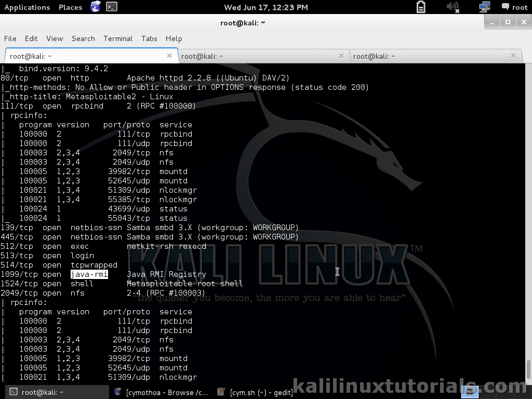Open the network connection icon
532x399 pixels.
484,7
